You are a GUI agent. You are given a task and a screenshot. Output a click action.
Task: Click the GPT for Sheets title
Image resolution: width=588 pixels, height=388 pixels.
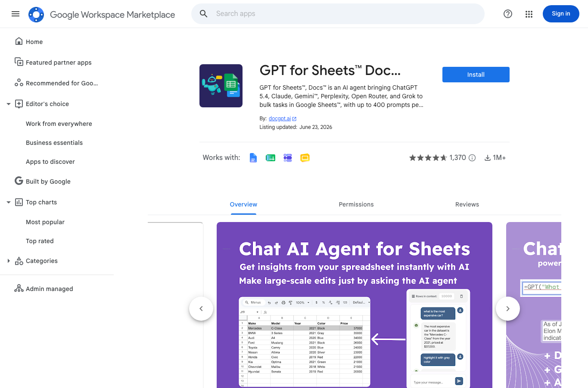330,70
